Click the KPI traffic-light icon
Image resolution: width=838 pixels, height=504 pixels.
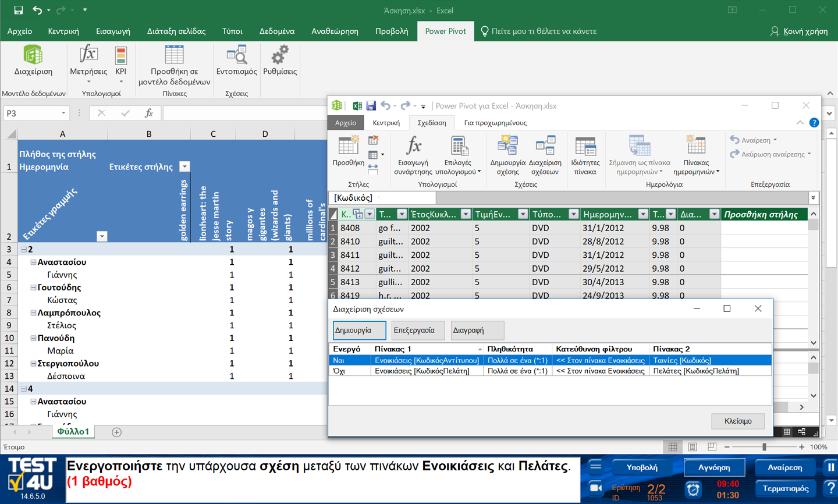(x=120, y=55)
